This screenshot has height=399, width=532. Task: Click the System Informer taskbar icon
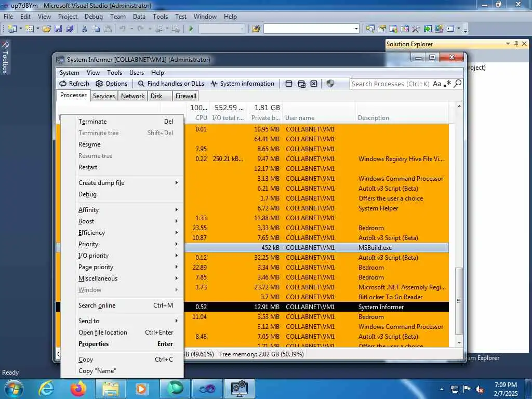click(x=239, y=389)
